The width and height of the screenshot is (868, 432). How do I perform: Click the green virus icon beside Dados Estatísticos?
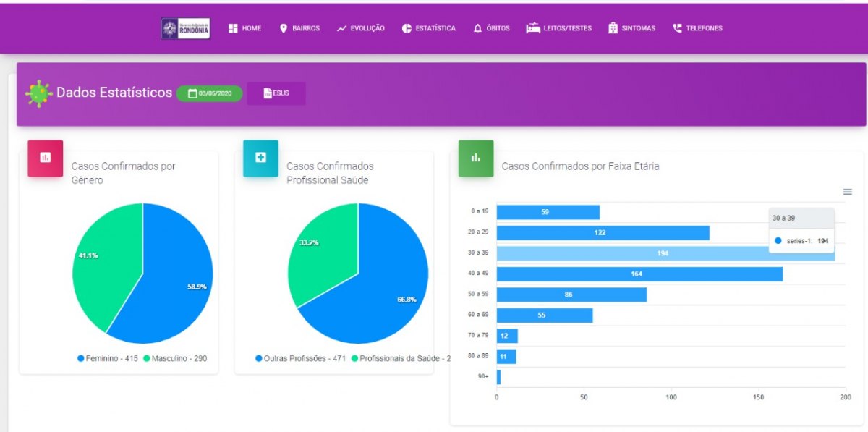[x=39, y=93]
